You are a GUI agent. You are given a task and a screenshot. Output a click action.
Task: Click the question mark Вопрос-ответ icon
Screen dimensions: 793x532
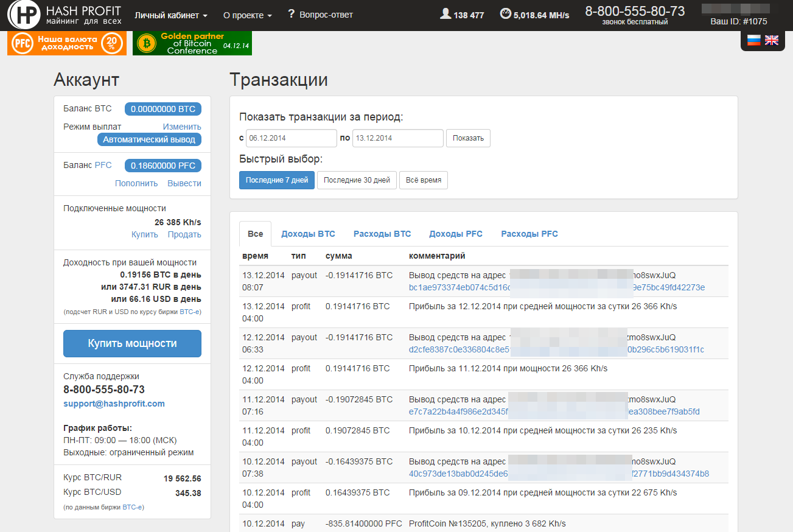point(292,14)
